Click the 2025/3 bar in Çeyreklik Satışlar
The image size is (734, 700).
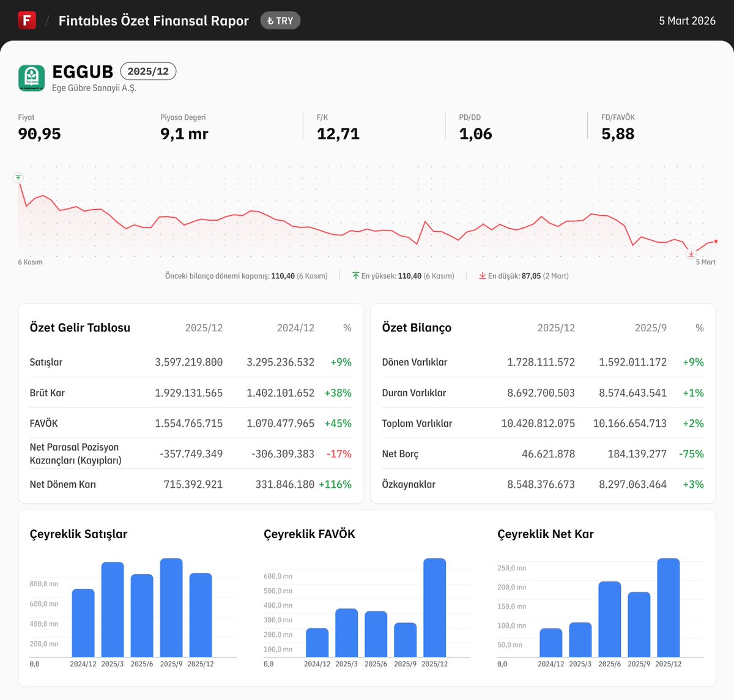(113, 610)
